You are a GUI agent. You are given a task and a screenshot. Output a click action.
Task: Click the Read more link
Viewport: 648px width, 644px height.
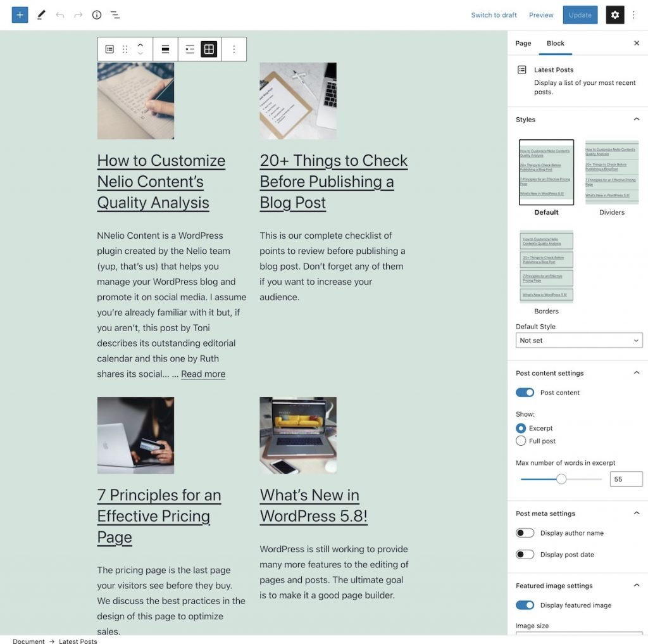coord(203,374)
